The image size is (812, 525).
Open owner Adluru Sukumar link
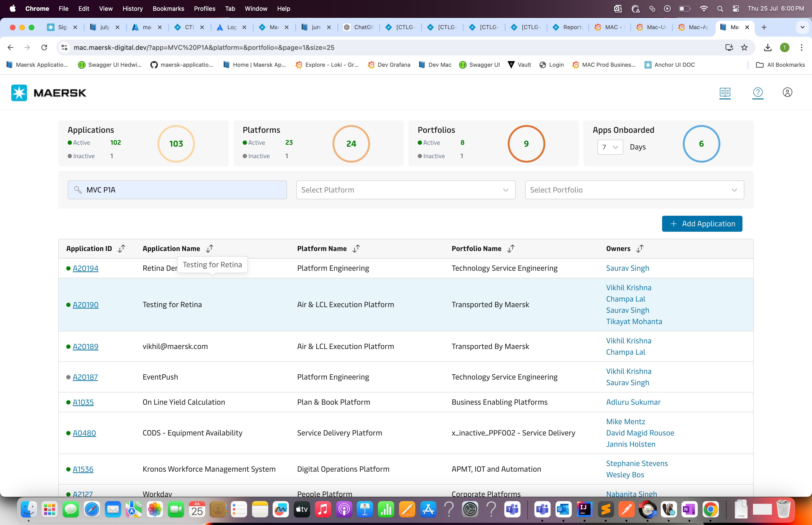coord(633,402)
